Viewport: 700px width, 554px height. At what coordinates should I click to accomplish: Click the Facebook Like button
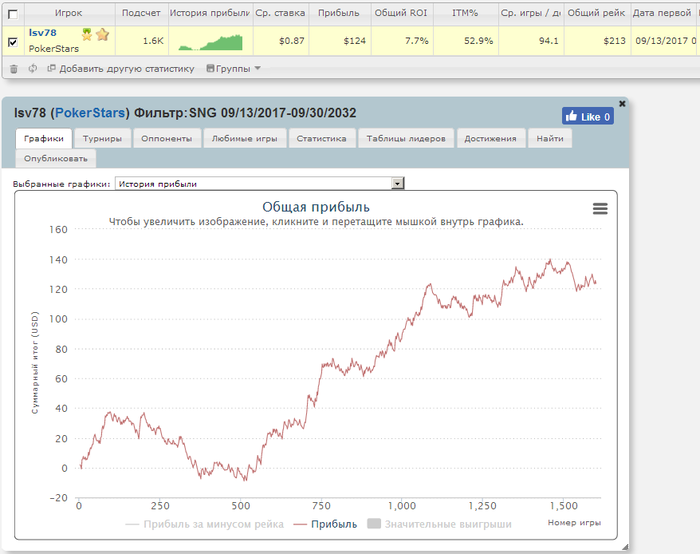(x=588, y=117)
